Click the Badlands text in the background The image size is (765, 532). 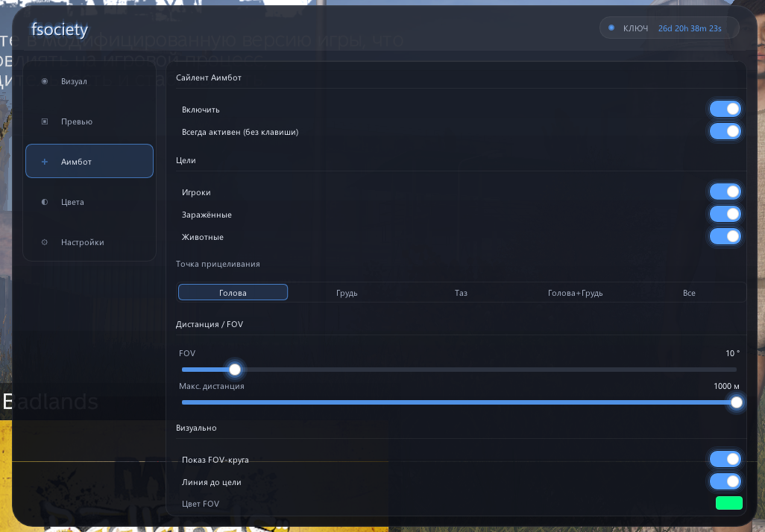point(50,402)
